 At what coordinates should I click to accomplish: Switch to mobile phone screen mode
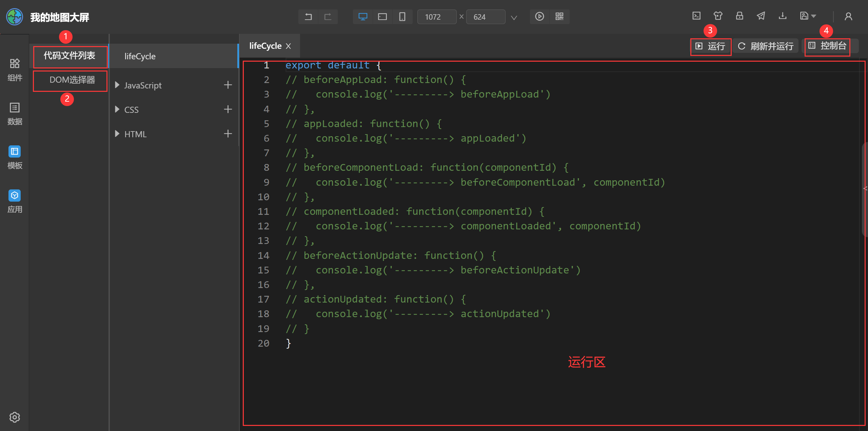(402, 17)
